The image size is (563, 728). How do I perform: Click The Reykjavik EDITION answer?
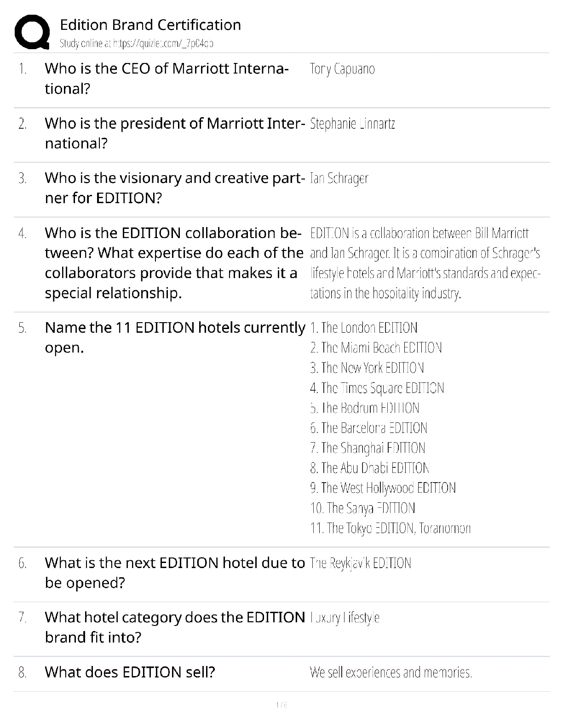coord(361,563)
